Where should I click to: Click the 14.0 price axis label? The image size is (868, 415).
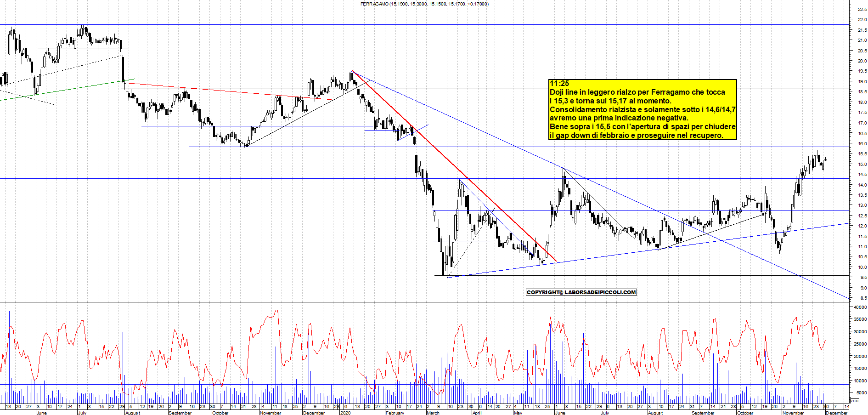862,185
